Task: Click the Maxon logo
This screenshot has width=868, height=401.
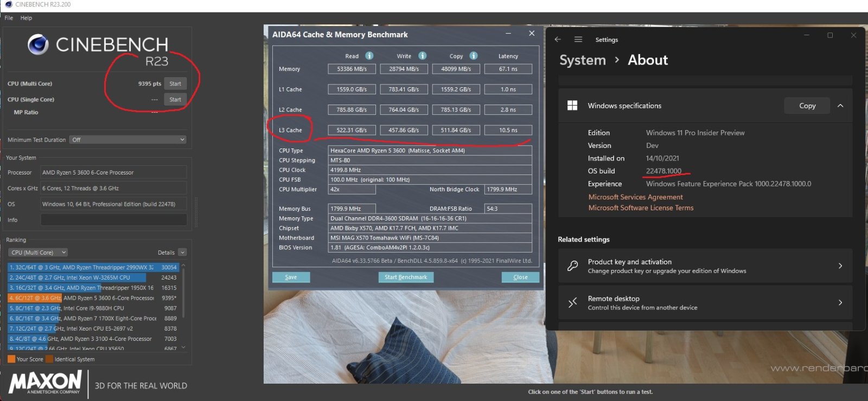Action: point(46,382)
